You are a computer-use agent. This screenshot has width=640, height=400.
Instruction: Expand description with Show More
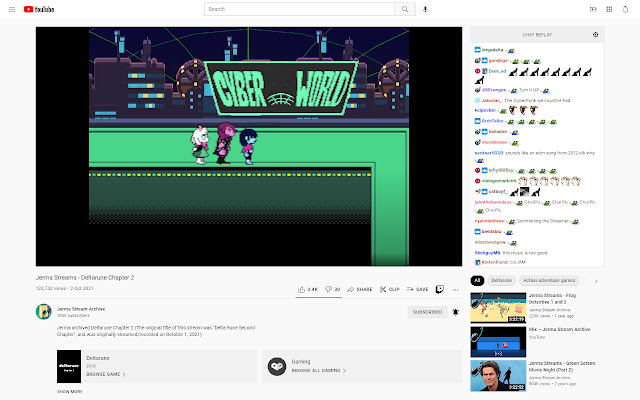[70, 392]
